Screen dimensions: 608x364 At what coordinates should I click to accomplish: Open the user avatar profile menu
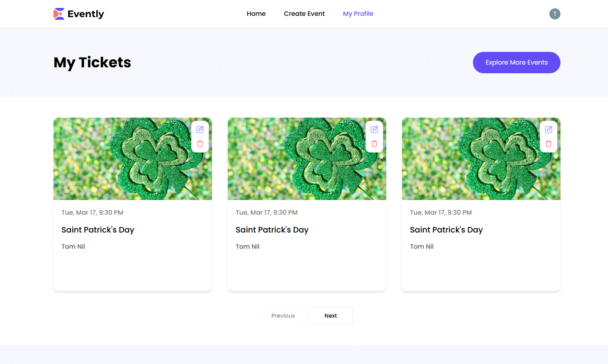pyautogui.click(x=555, y=14)
